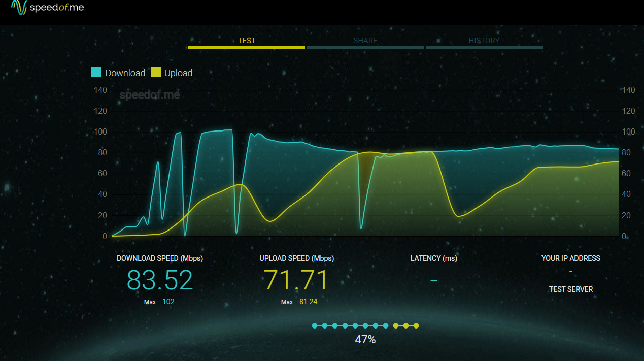Image resolution: width=644 pixels, height=361 pixels.
Task: Click the speedof.me wave logo icon
Action: click(19, 8)
